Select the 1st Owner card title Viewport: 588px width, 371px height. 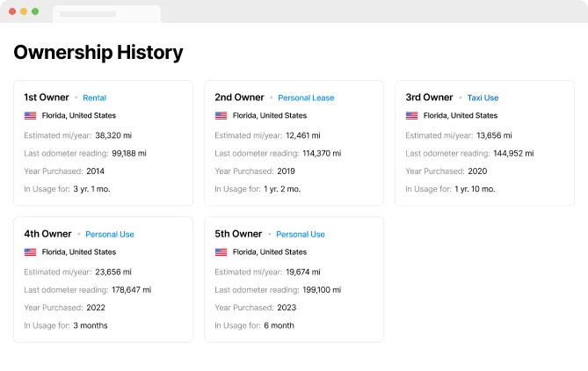pos(47,98)
